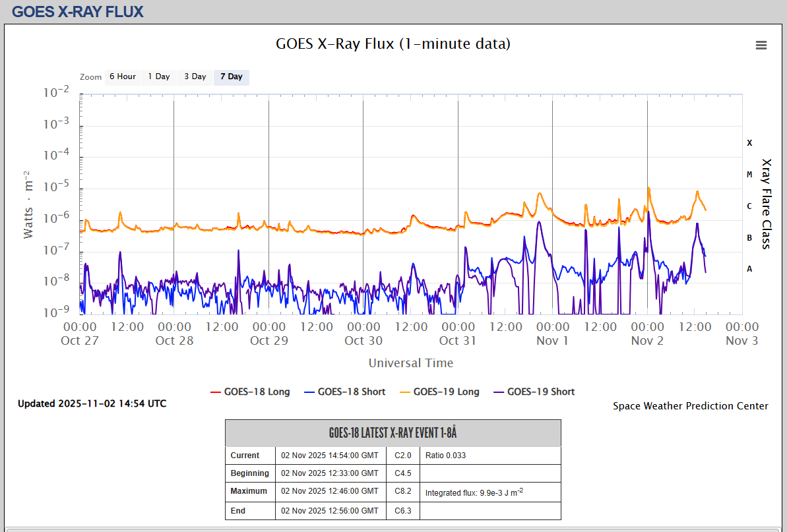Viewport: 787px width, 532px height.
Task: Click the chart title GOES X-Ray Flux
Action: [393, 44]
